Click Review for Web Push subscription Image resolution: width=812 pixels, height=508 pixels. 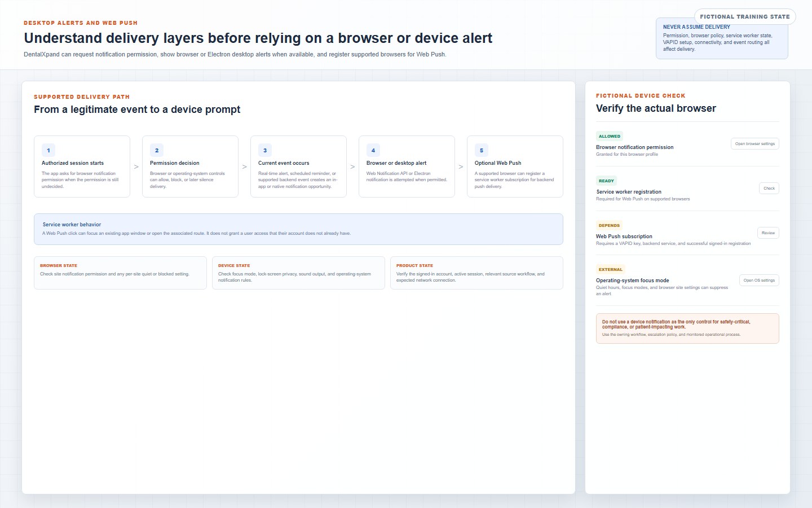tap(768, 233)
